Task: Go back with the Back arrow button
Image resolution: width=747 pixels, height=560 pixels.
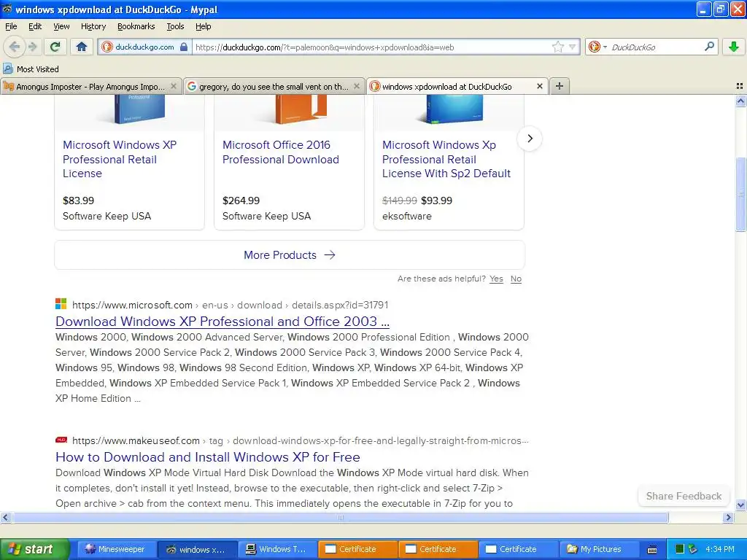Action: point(15,47)
